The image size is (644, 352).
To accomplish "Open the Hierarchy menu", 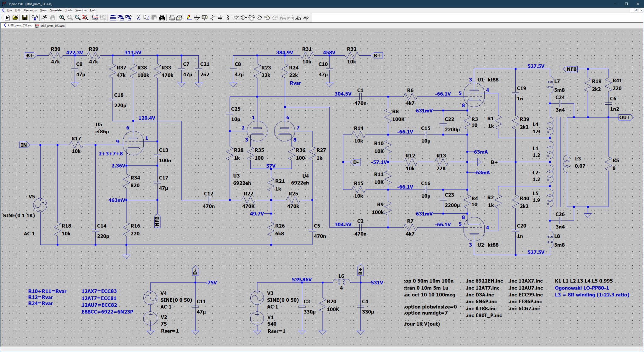I will tap(30, 10).
